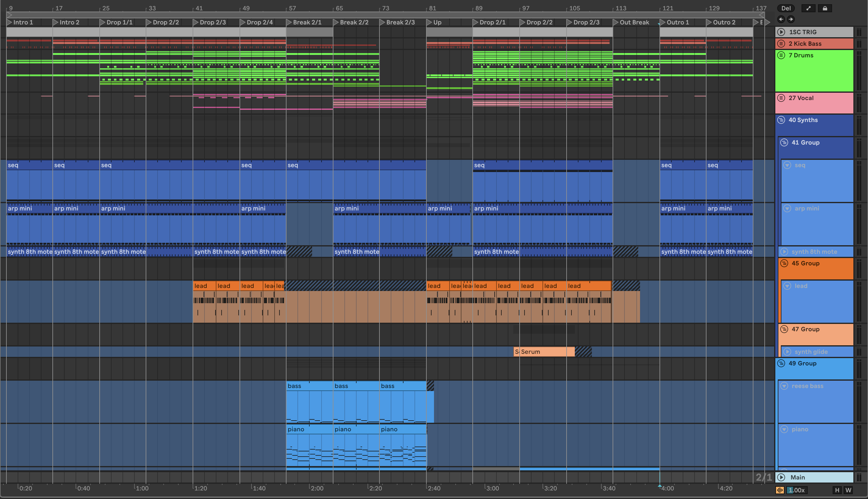Collapse the 7 Drums group
Image resolution: width=868 pixels, height=499 pixels.
[781, 55]
